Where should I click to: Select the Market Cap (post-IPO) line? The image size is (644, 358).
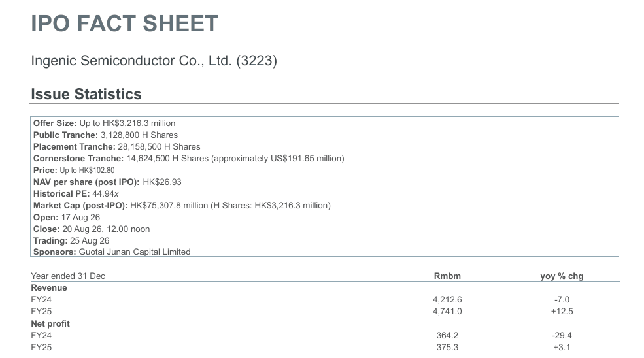pyautogui.click(x=182, y=205)
